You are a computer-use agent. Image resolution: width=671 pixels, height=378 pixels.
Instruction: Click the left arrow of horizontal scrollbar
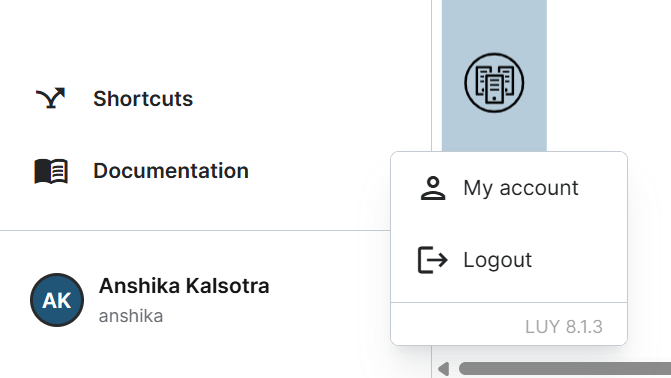pyautogui.click(x=443, y=369)
